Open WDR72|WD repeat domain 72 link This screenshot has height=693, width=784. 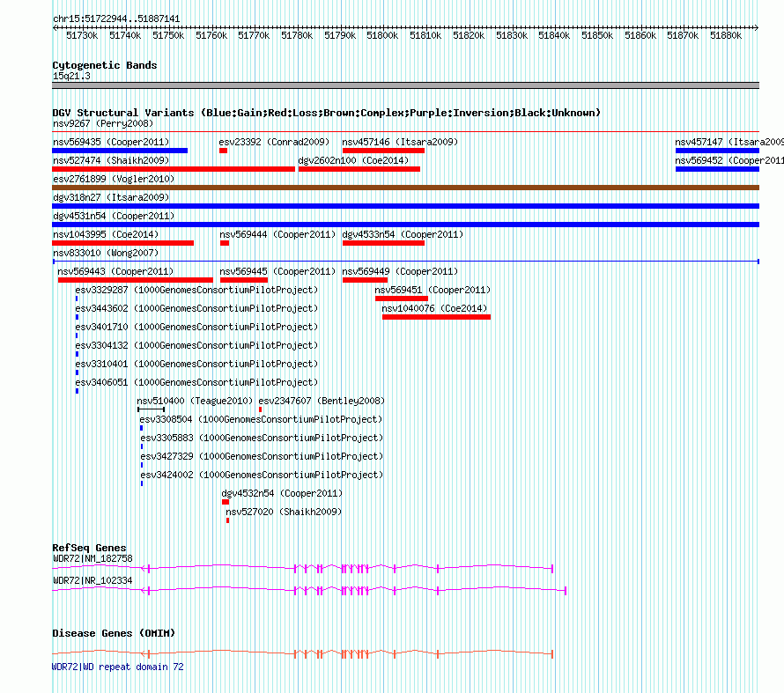point(118,667)
